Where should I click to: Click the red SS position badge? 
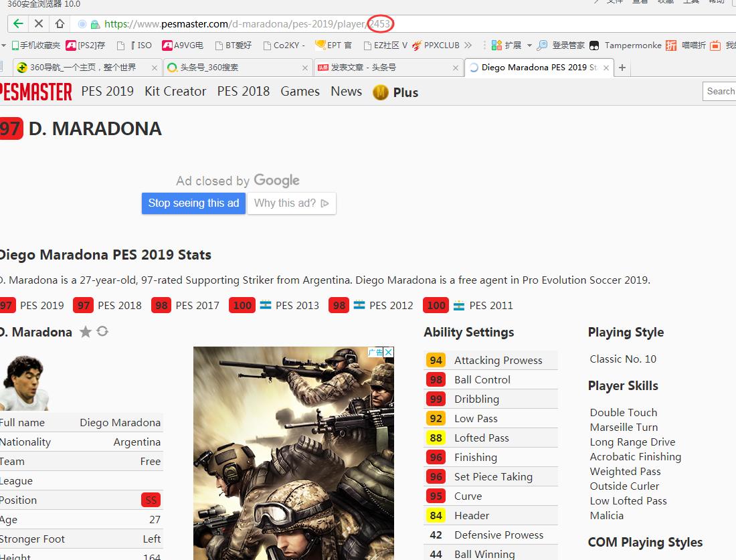coord(151,500)
